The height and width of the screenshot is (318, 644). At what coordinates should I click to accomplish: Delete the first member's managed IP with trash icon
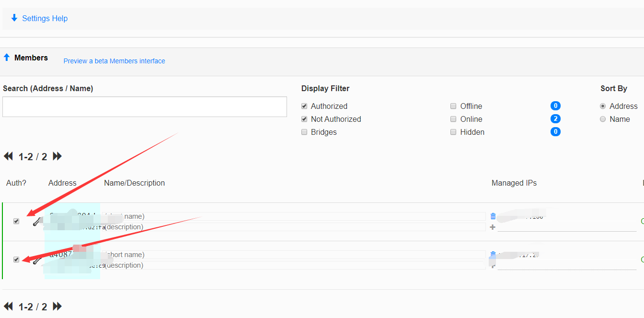[493, 216]
